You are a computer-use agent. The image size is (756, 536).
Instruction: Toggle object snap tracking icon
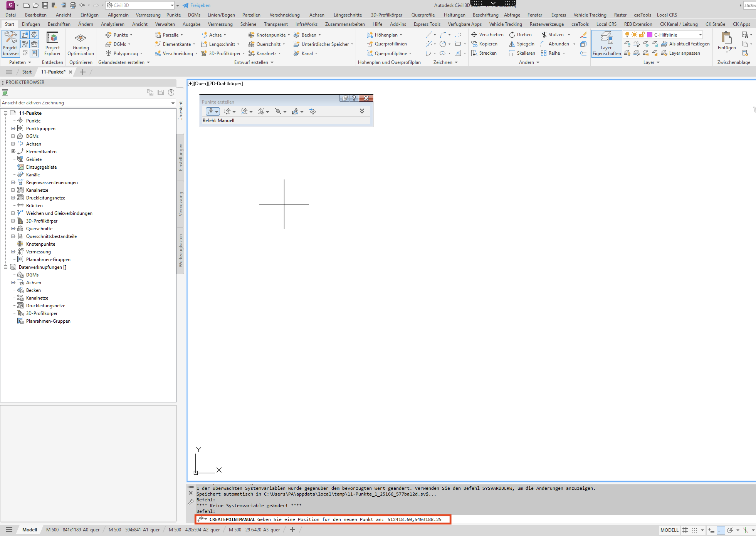click(x=745, y=530)
